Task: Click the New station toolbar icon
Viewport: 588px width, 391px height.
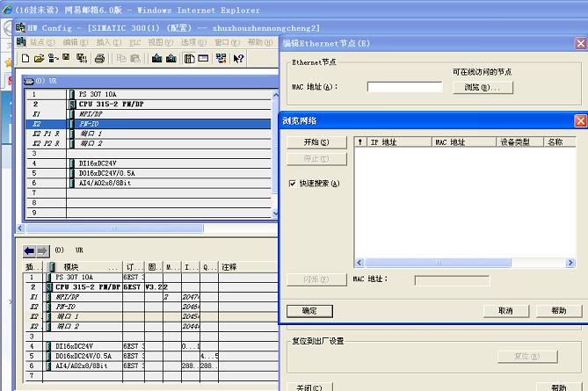Action: (x=25, y=58)
